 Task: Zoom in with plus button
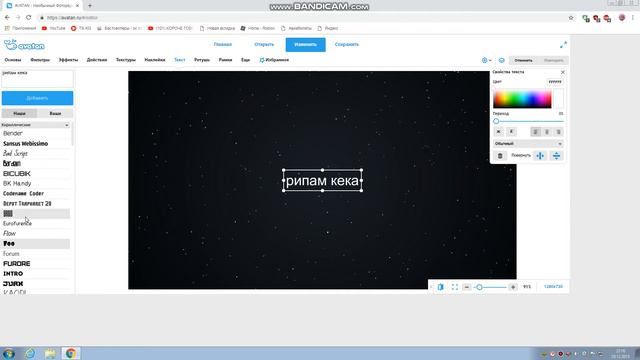click(513, 287)
